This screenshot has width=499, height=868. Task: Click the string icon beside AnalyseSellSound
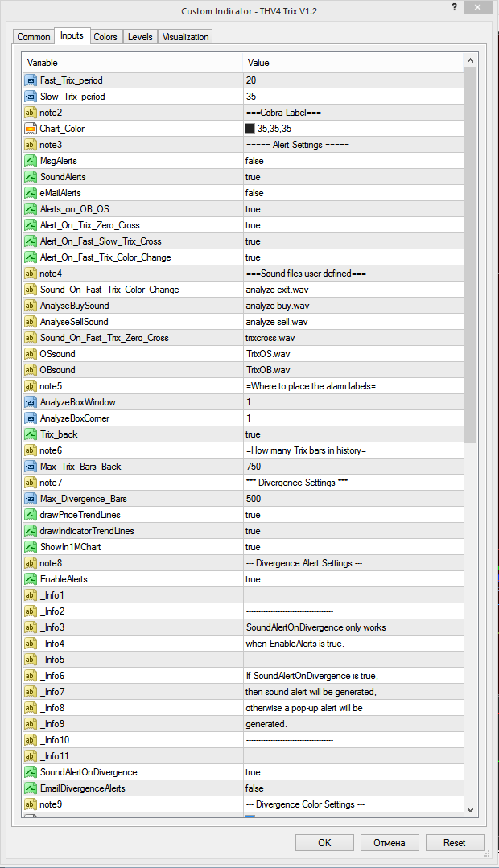[31, 322]
